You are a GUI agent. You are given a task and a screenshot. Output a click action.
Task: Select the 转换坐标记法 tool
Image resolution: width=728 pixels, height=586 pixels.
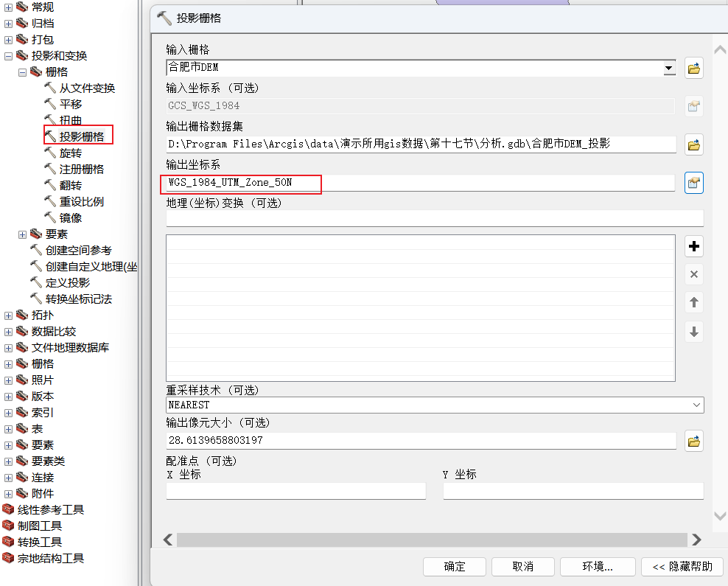(x=78, y=299)
